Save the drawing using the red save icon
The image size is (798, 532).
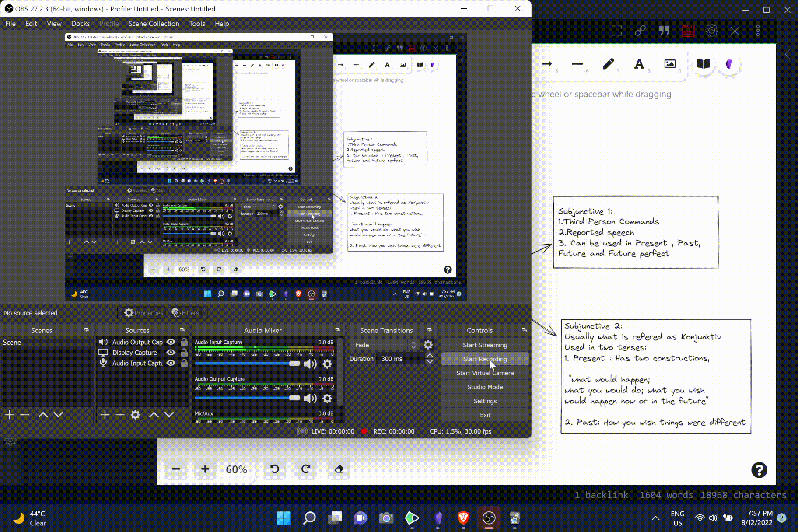(688, 31)
